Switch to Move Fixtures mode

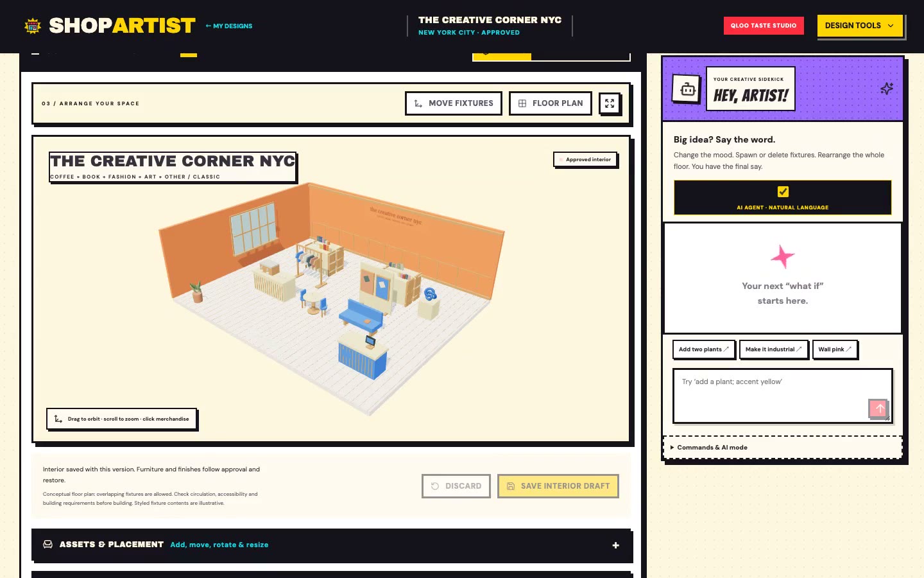click(x=454, y=103)
